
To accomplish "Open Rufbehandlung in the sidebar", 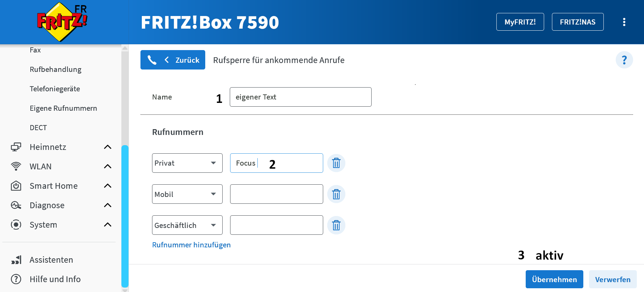I will pos(56,70).
